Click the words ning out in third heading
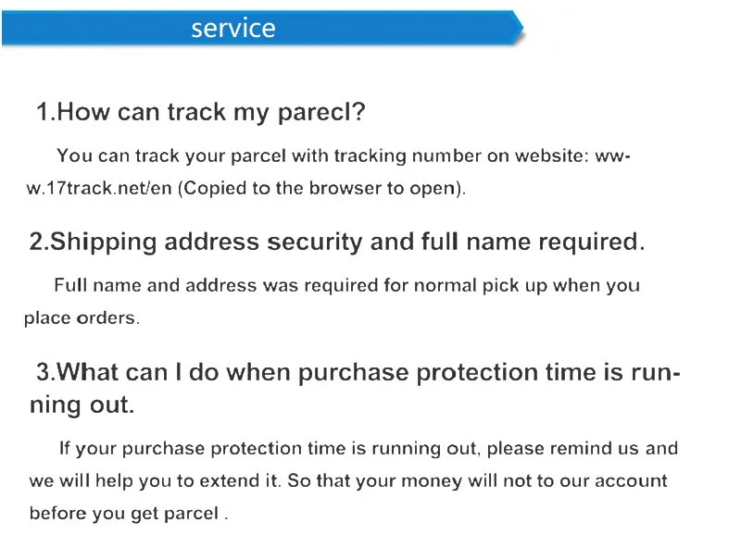 82,404
